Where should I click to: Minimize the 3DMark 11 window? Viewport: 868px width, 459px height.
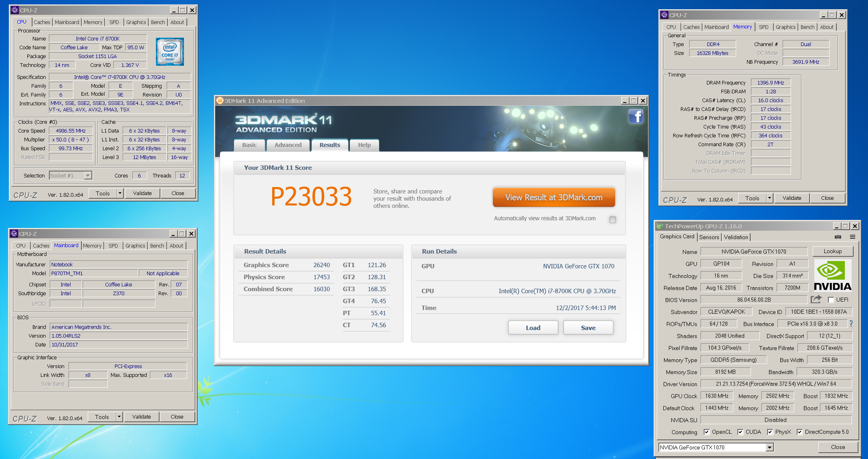624,101
